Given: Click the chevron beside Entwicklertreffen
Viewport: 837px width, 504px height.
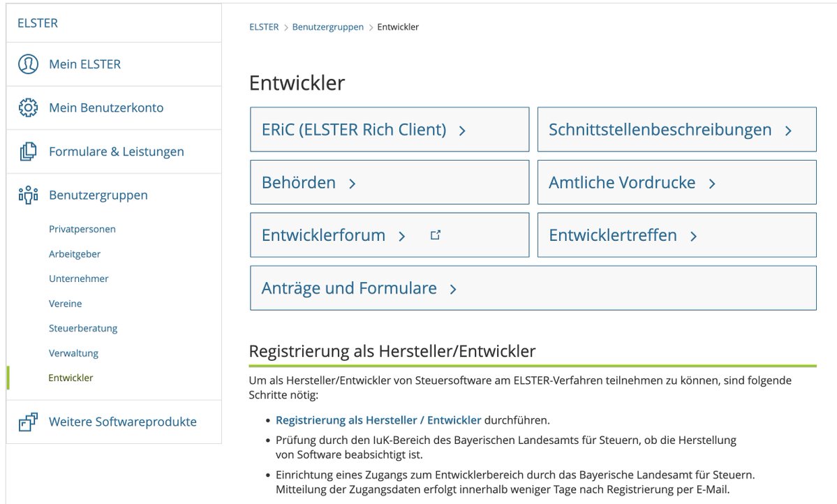Looking at the screenshot, I should [693, 236].
